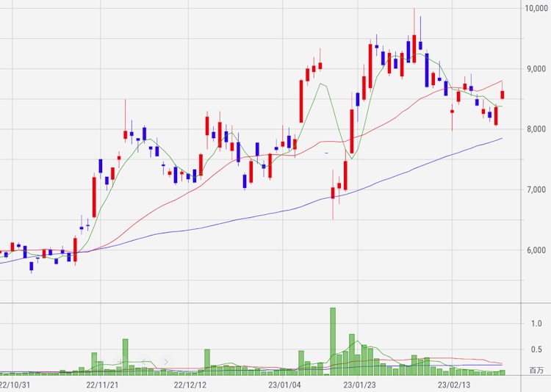This screenshot has height=392, width=551.
Task: Select the 23/01/04 date label
Action: (x=284, y=385)
